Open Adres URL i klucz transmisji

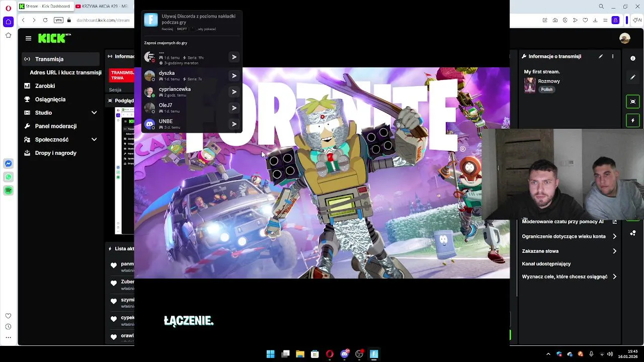(x=65, y=72)
